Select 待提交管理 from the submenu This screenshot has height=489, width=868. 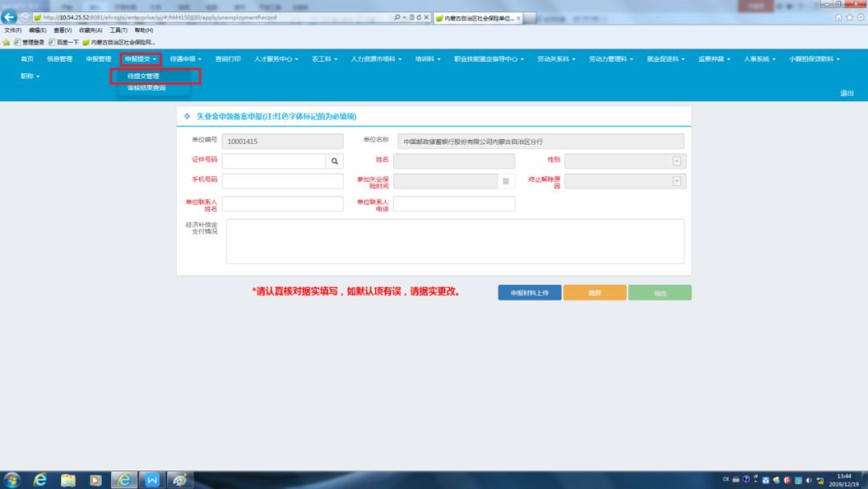[x=144, y=76]
